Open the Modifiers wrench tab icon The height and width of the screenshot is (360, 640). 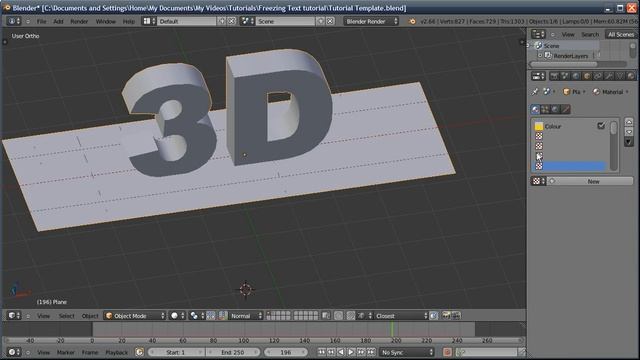tap(609, 76)
